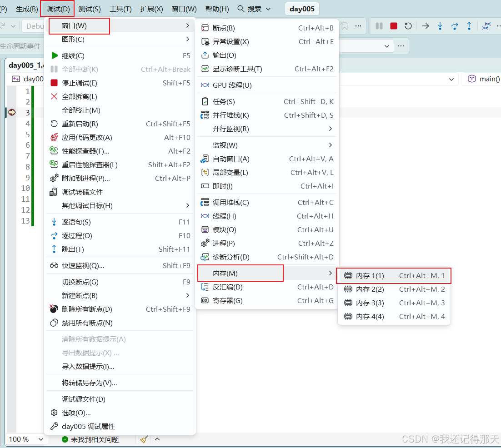The width and height of the screenshot is (501, 448).
Task: Open 自动窗口(A) item
Action: click(267, 159)
